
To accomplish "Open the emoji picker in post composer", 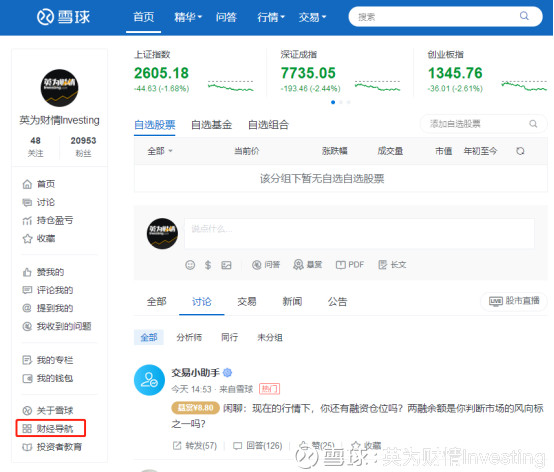I will pos(190,265).
